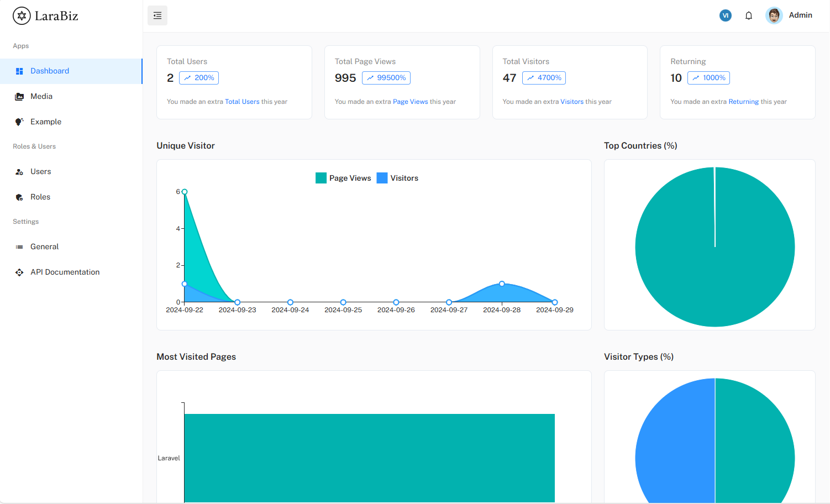Open the Admin avatar picture
This screenshot has width=830, height=504.
[x=774, y=15]
